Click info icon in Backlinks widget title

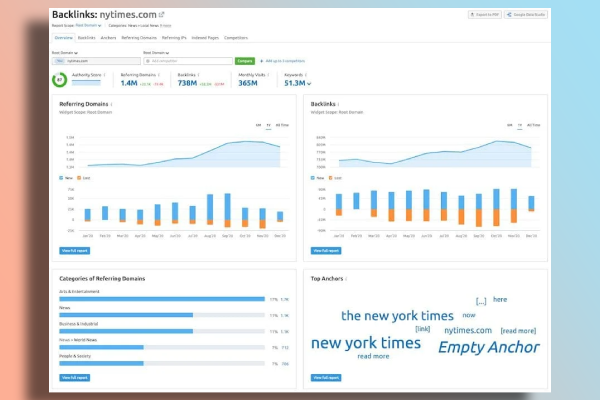click(339, 104)
